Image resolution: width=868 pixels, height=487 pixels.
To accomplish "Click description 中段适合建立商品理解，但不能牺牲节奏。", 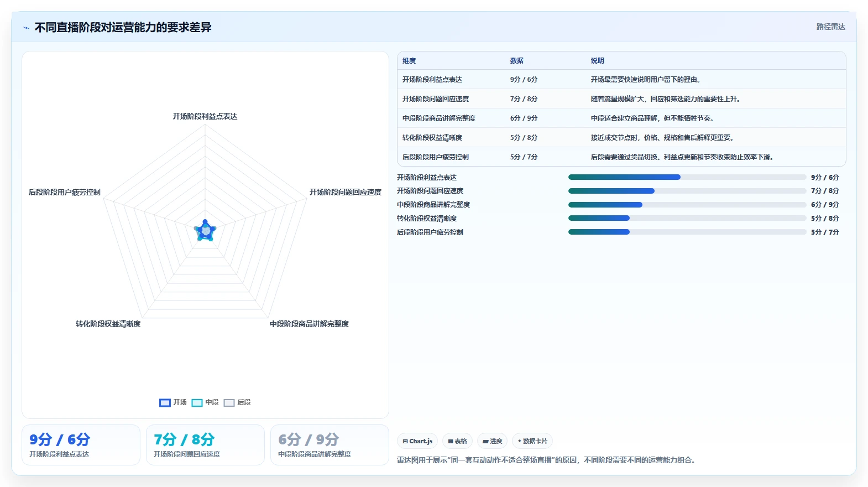I will (x=653, y=118).
